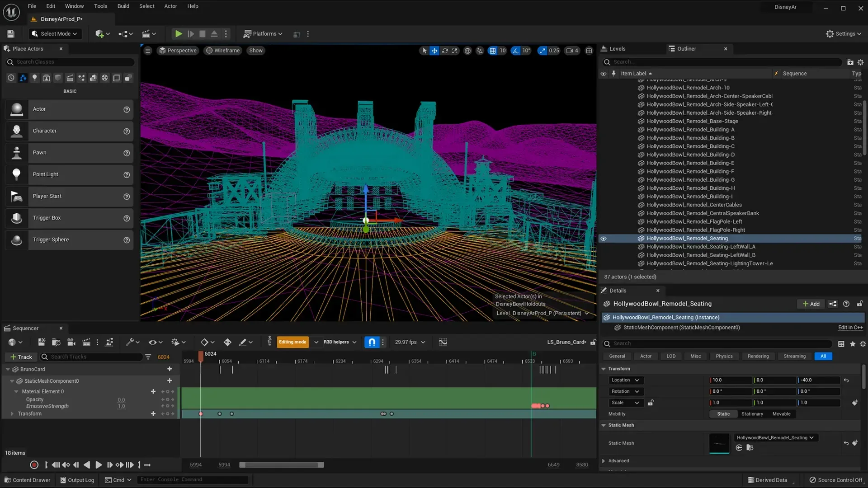Select the rotate gizmo tool in viewport
This screenshot has height=488, width=868.
(445, 51)
